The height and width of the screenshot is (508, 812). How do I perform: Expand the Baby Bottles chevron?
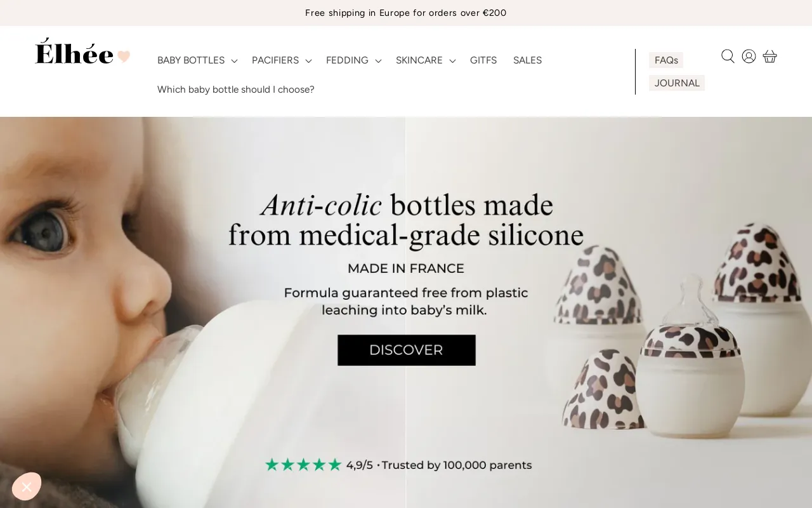coord(234,61)
